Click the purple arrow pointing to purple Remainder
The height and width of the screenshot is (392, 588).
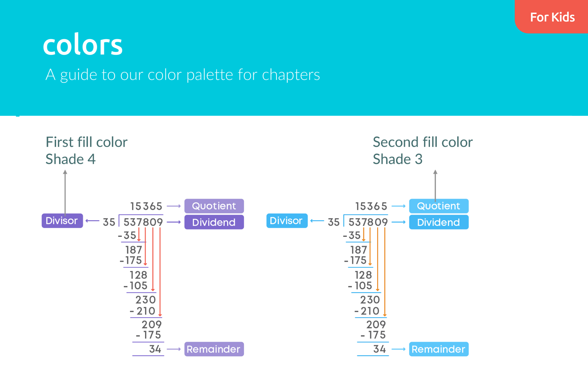pos(174,349)
